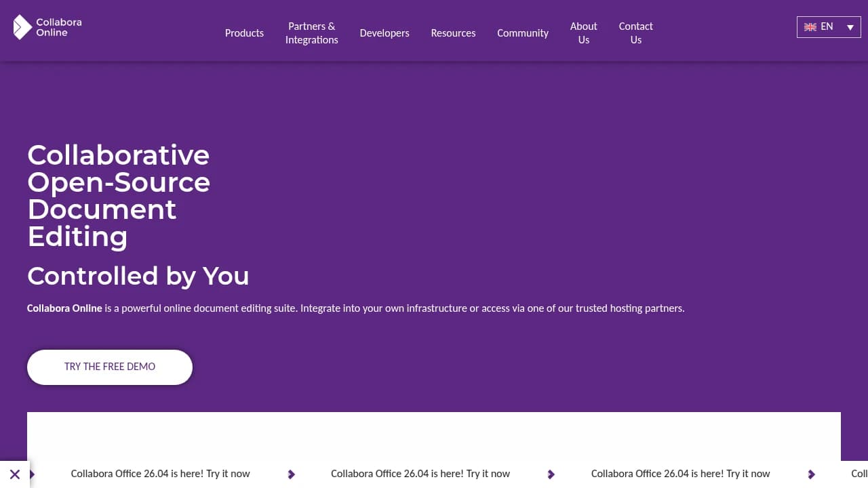Click the UK flag icon
868x488 pixels.
pos(810,27)
